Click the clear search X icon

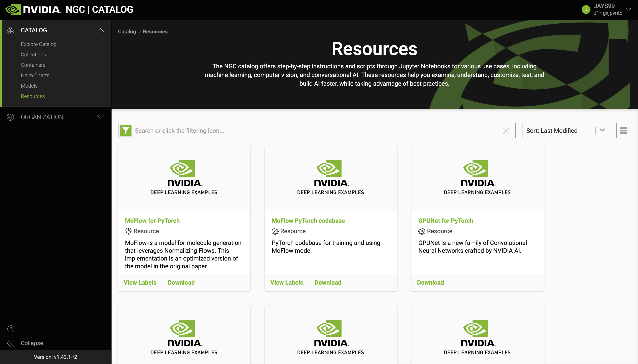point(506,131)
